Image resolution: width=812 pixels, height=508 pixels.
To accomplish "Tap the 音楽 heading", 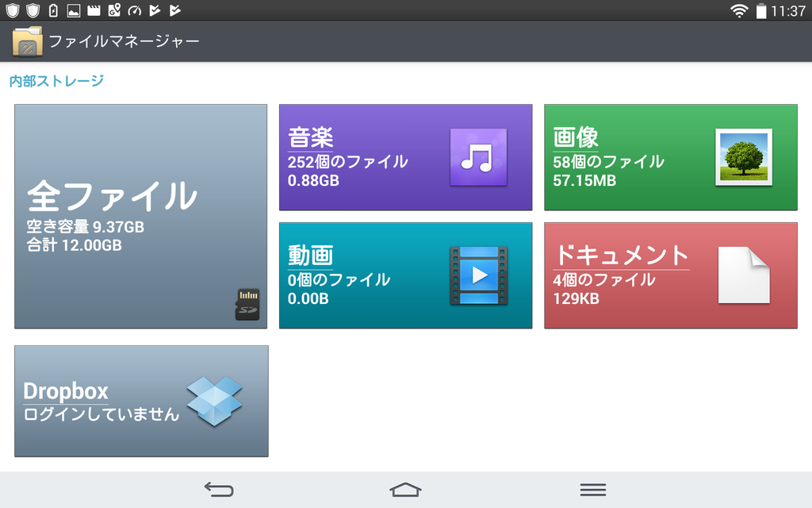I will click(311, 138).
